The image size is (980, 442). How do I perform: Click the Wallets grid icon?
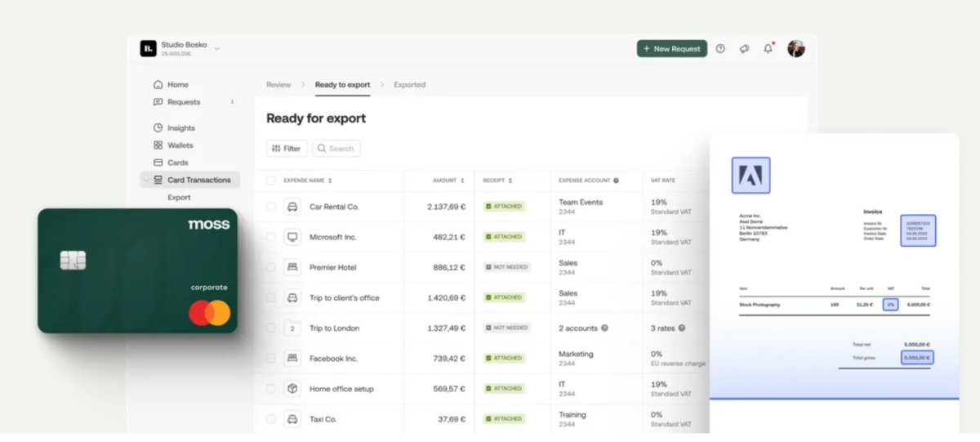(x=158, y=145)
